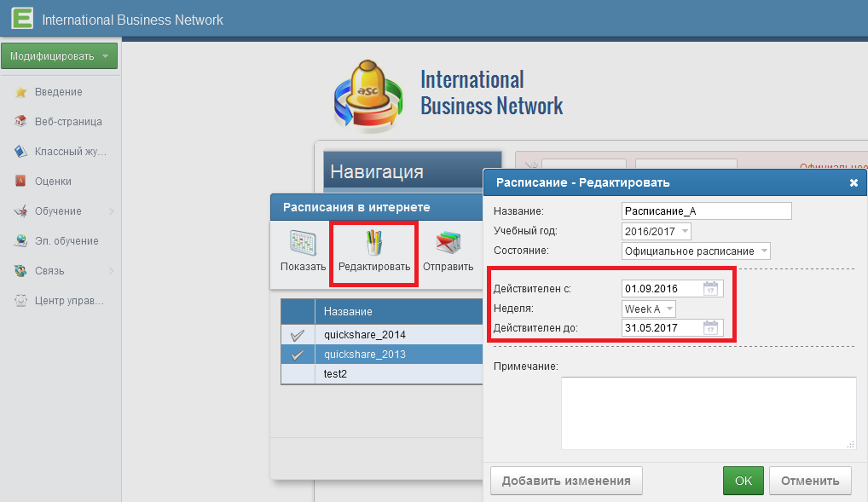Viewport: 868px width, 502px height.
Task: Click the Действителен до date field
Action: pos(672,327)
